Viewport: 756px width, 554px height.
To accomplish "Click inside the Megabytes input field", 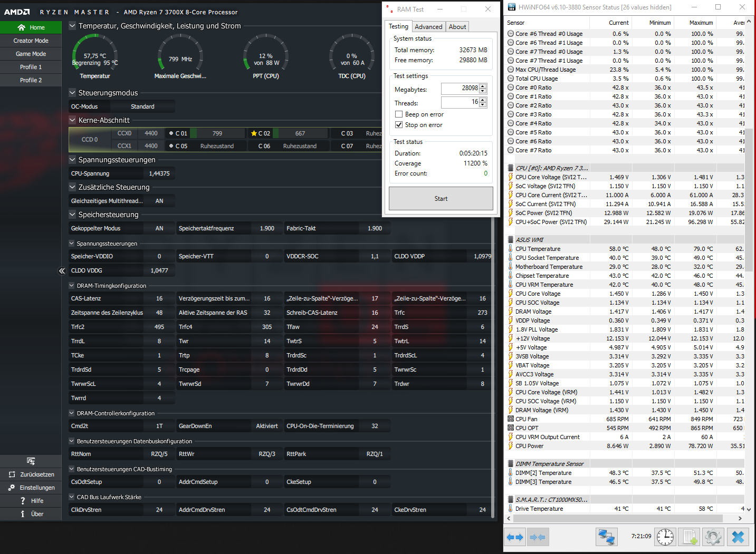I will coord(460,89).
